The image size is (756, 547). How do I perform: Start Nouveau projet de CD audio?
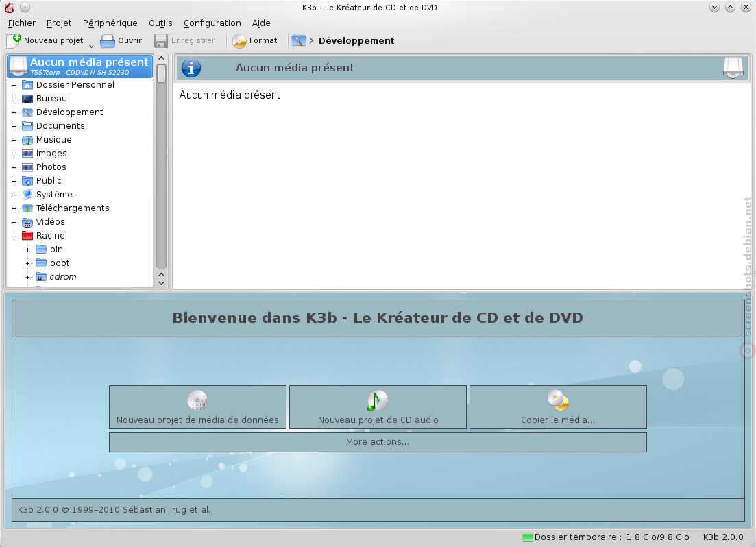click(x=378, y=407)
